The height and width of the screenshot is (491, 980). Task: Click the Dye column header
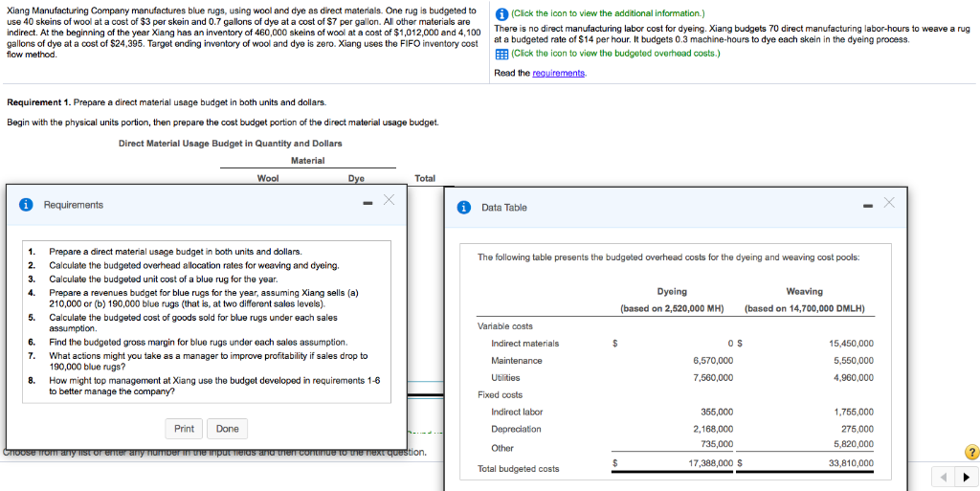356,178
